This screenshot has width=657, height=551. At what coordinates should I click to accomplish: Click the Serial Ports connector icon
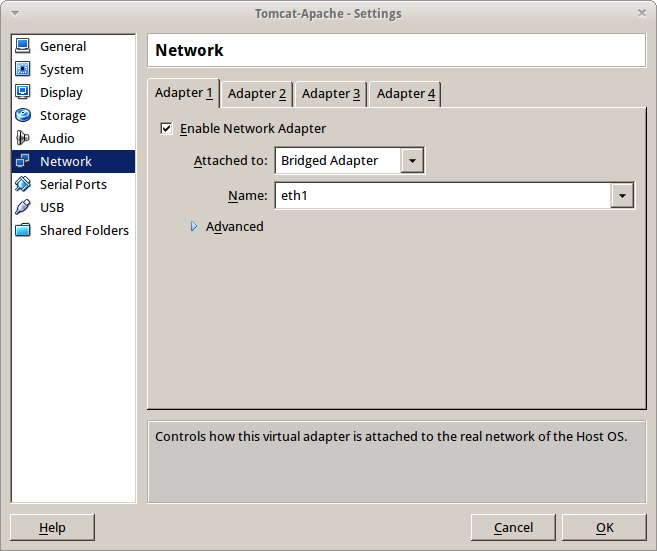click(23, 184)
